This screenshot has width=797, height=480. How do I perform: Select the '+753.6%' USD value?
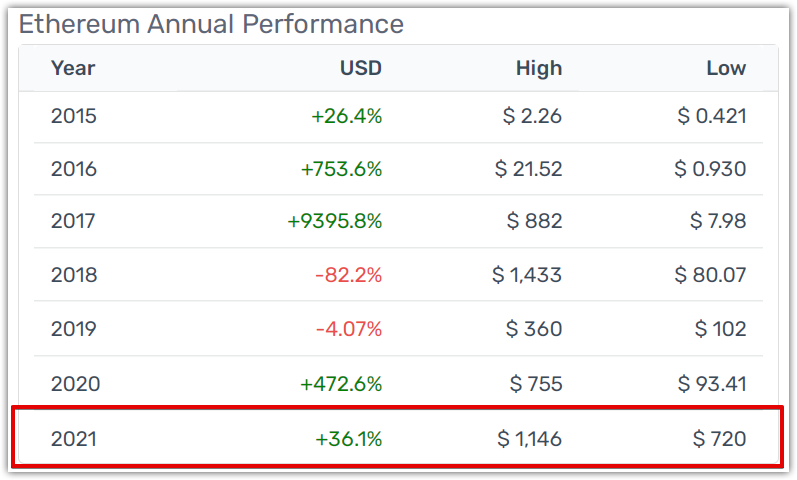341,169
